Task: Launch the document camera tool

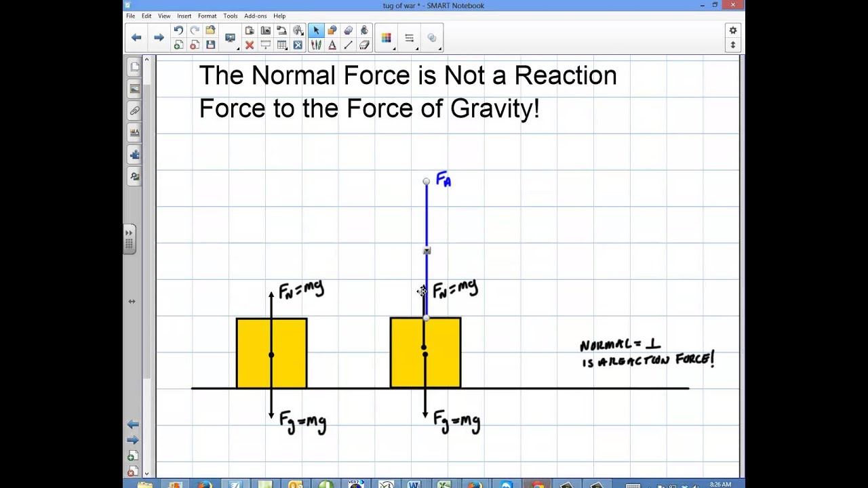Action: tap(282, 30)
